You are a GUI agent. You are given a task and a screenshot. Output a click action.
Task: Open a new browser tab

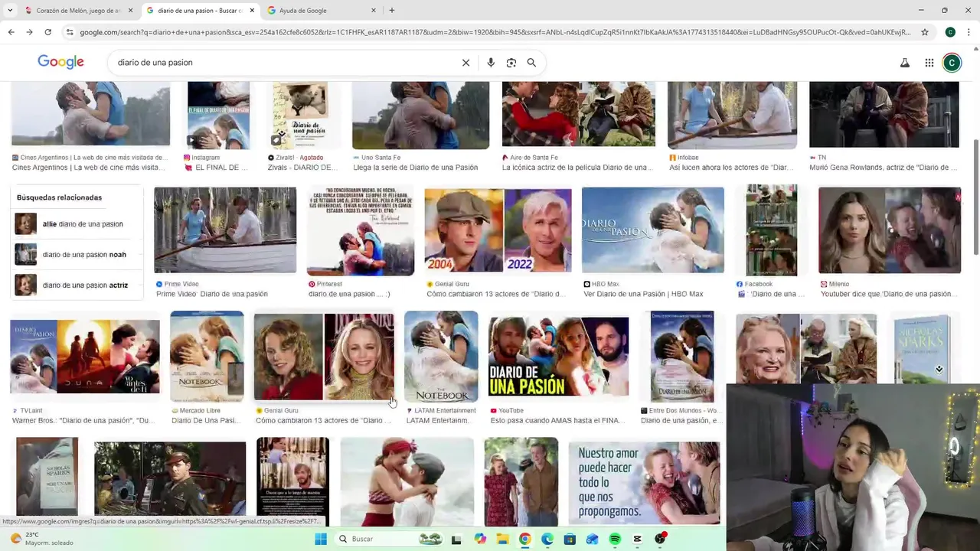[x=391, y=11]
